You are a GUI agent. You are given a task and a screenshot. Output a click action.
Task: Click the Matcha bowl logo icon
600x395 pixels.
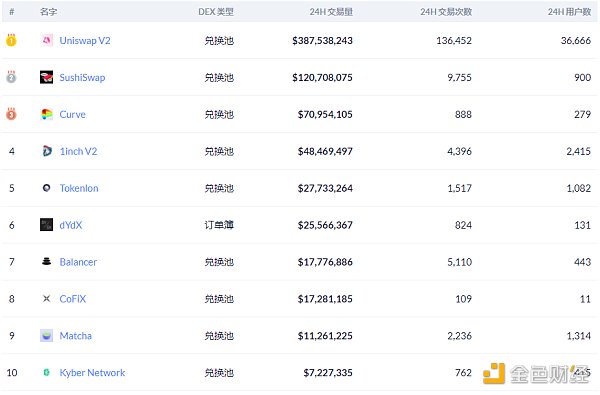pos(47,336)
